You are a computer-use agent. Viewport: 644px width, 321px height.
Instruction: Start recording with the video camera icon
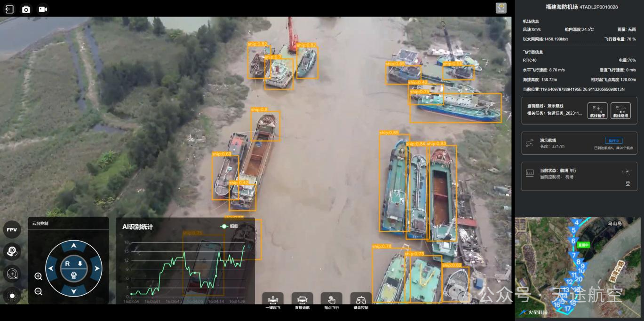point(43,9)
